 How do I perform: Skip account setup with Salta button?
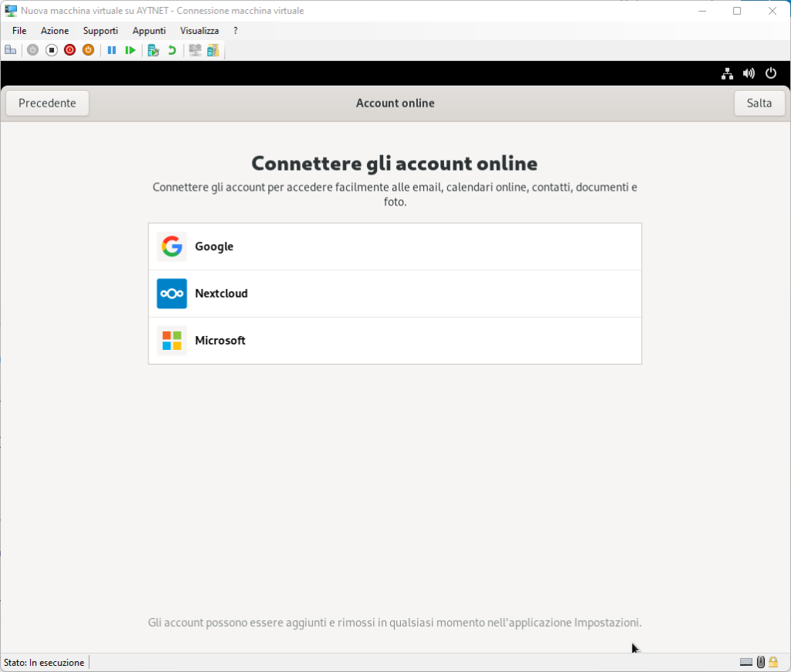[x=759, y=103]
